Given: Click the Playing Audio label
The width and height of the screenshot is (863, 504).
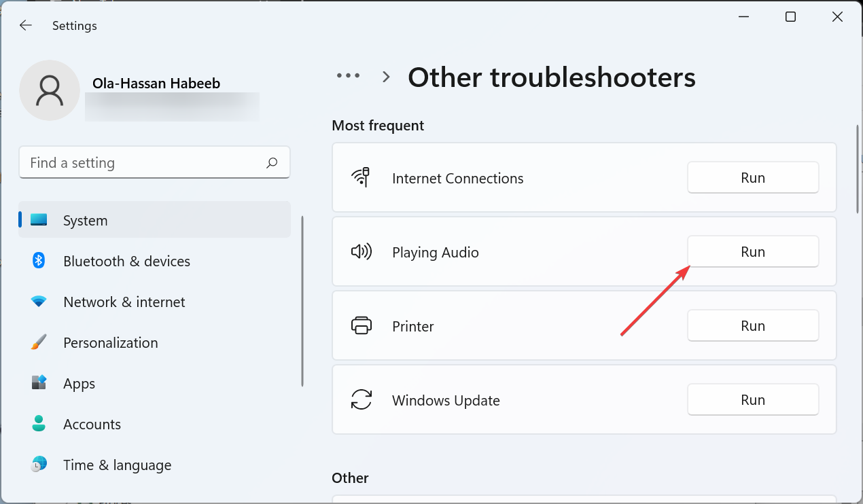Looking at the screenshot, I should pos(436,253).
